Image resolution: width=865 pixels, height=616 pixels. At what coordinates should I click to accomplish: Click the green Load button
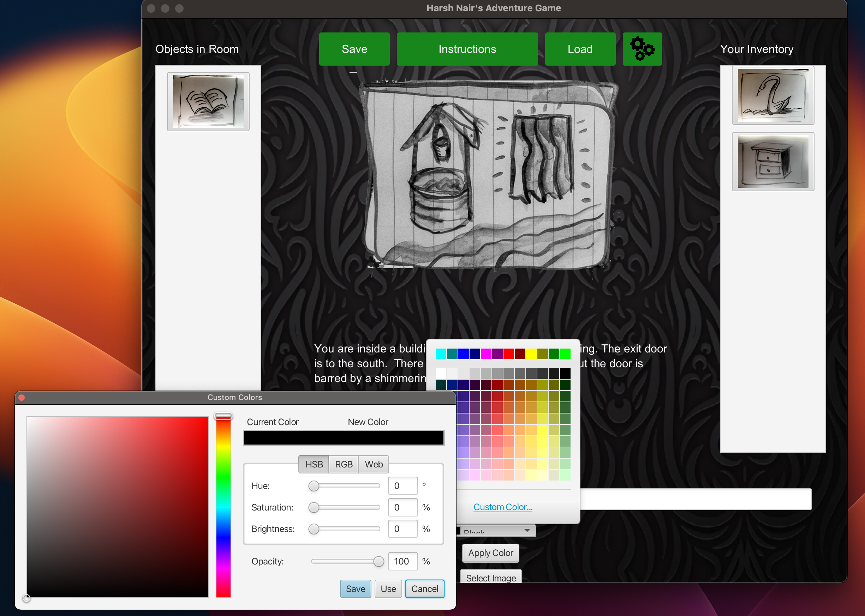[x=580, y=49]
